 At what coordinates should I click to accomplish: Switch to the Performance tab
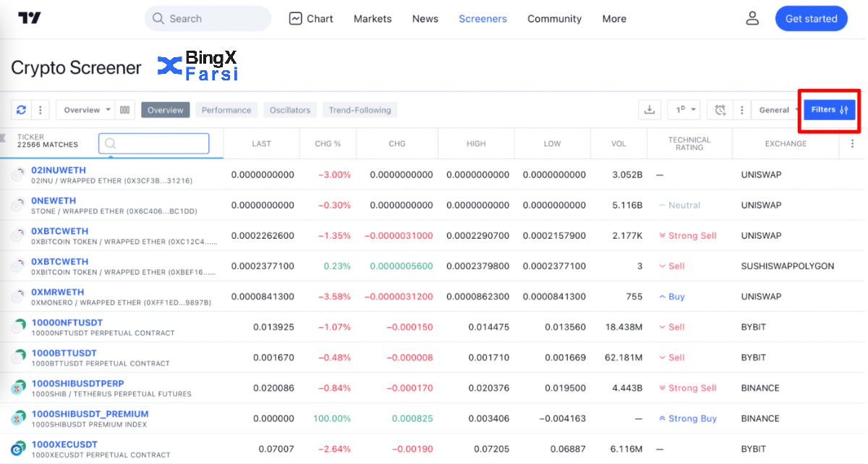[x=226, y=110]
